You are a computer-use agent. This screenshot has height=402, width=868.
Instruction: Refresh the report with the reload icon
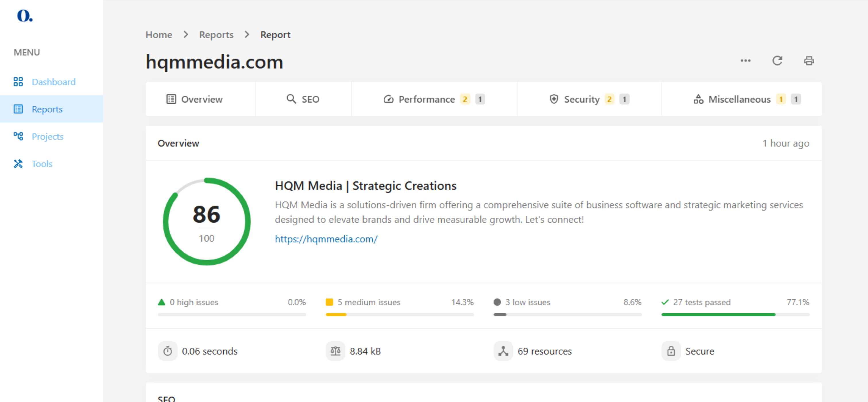point(777,61)
